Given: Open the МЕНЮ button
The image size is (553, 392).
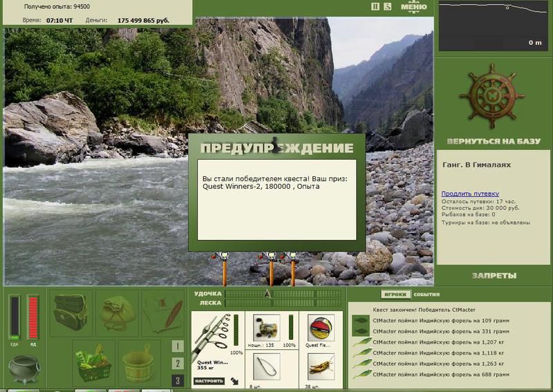Looking at the screenshot, I should pos(413,6).
